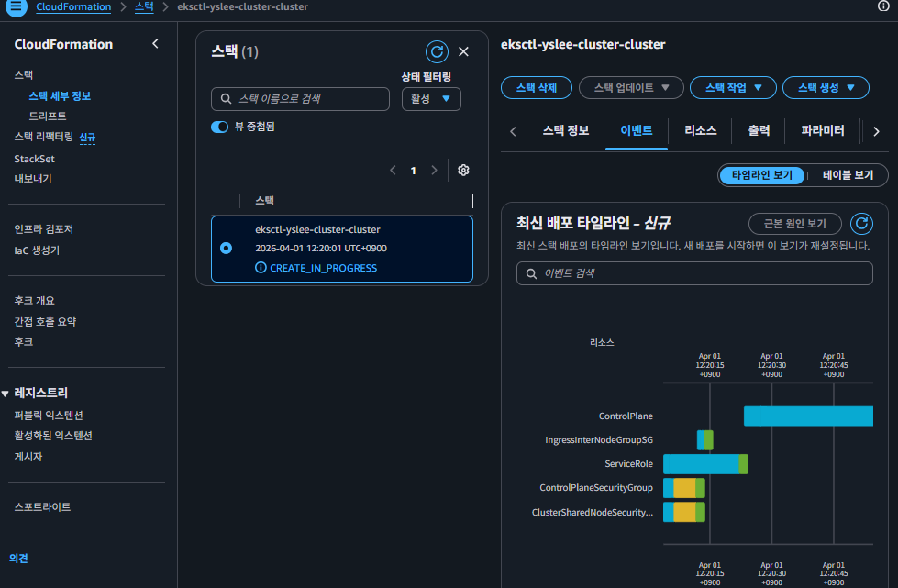Viewport: 898px width, 588px height.
Task: Refresh the stacks list
Action: click(437, 52)
